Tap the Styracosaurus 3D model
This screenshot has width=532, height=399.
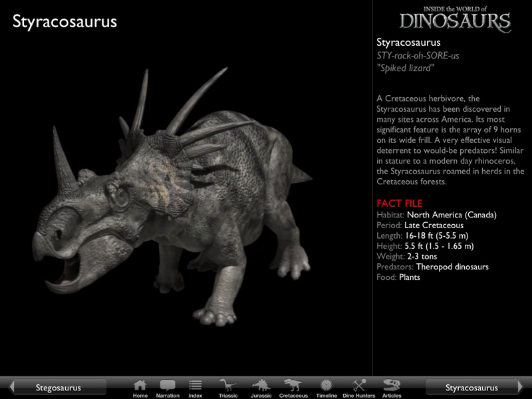172,197
